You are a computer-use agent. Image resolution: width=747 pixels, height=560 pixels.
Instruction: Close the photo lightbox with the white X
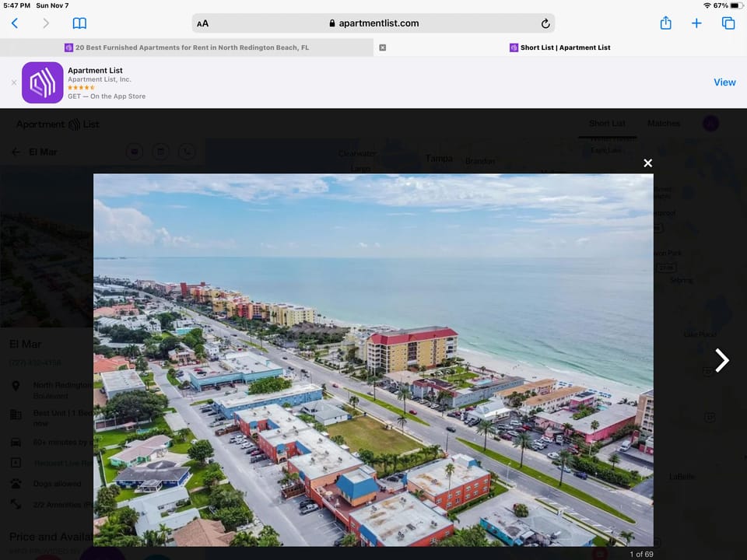tap(647, 163)
